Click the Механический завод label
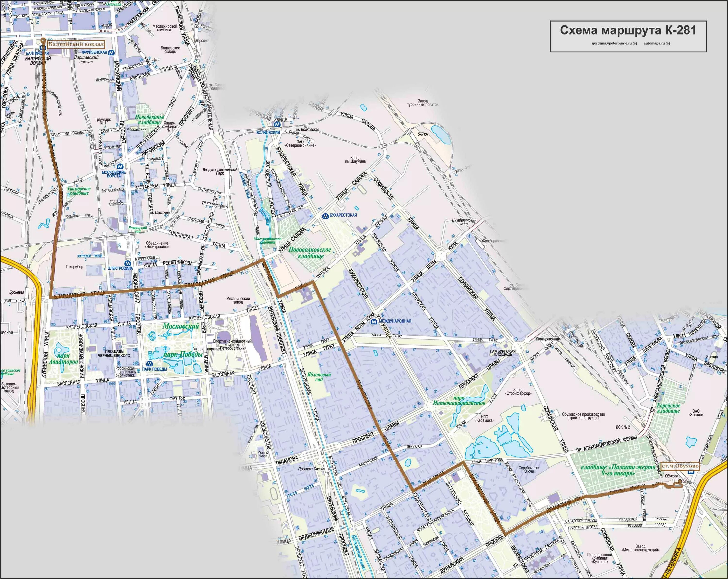This screenshot has width=728, height=579. (238, 300)
